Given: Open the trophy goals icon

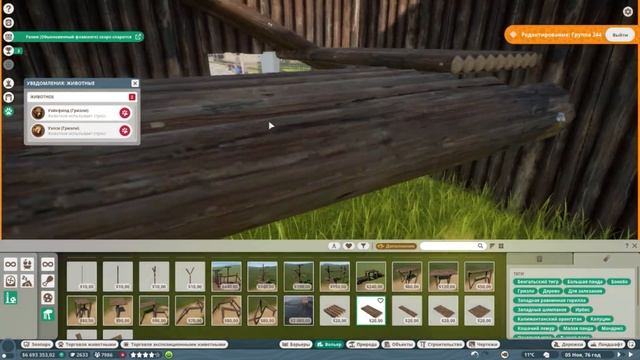Looking at the screenshot, I should coord(9,51).
